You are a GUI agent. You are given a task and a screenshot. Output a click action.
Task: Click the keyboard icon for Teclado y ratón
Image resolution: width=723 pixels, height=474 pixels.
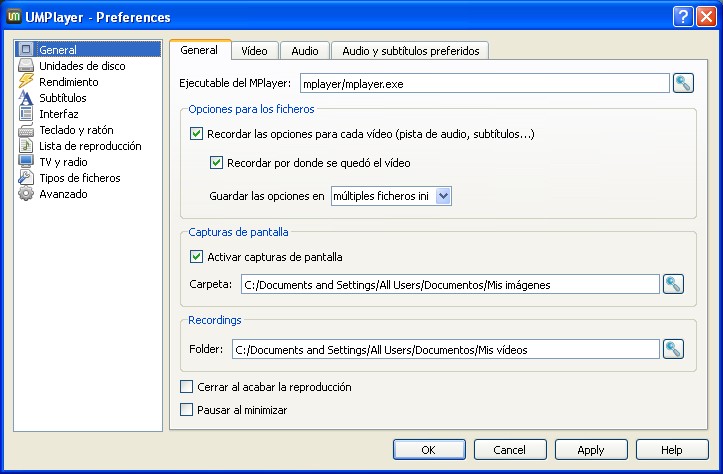[x=26, y=130]
